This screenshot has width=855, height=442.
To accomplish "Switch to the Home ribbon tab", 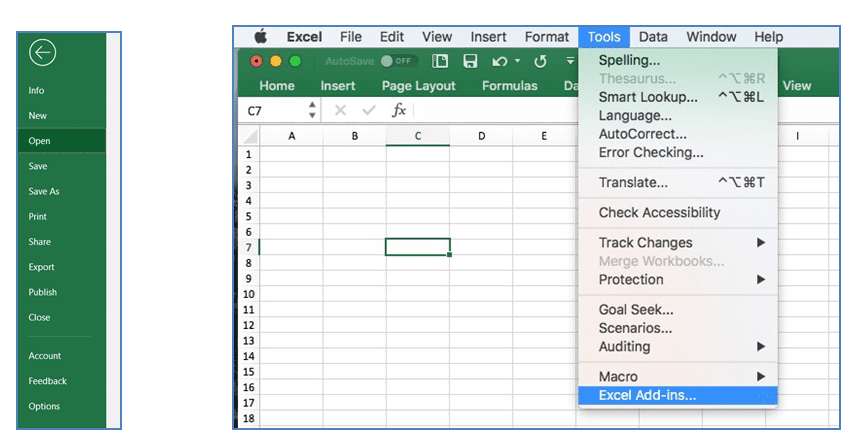I will point(277,86).
